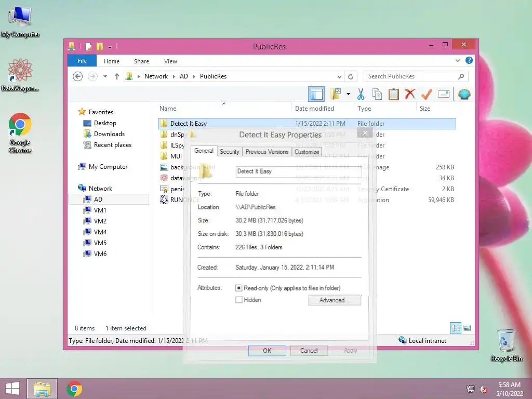
Task: Click Cancel in the Properties dialog
Action: (x=309, y=351)
